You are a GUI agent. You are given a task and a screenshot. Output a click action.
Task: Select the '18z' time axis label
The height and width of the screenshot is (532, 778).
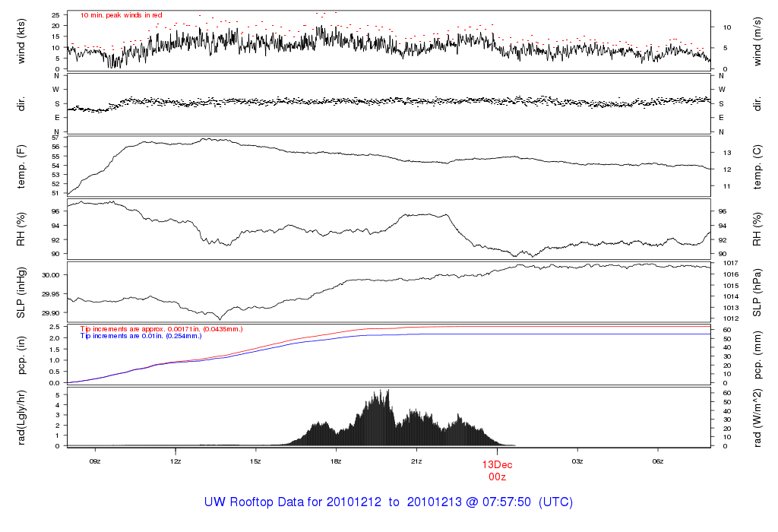[x=336, y=461]
